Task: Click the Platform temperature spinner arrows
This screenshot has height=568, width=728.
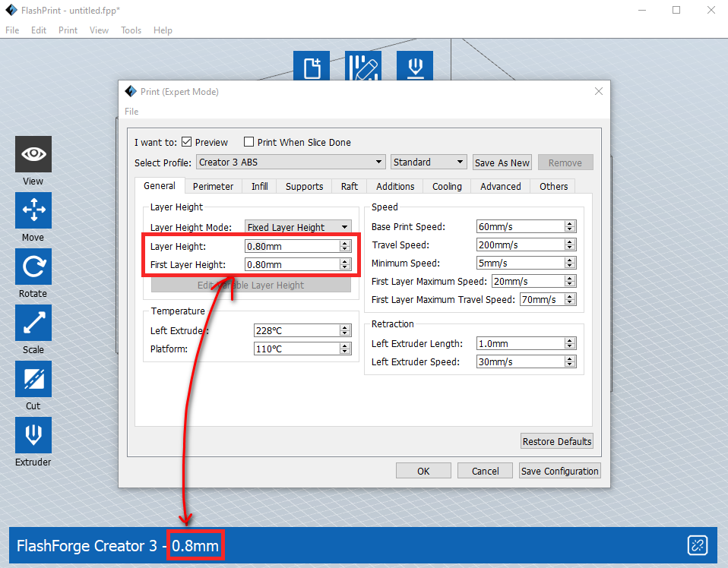Action: tap(345, 349)
